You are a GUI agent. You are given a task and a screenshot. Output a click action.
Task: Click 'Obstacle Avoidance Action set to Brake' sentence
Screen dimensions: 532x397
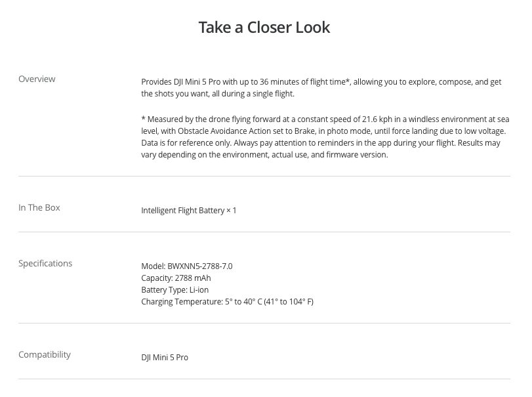(x=246, y=131)
